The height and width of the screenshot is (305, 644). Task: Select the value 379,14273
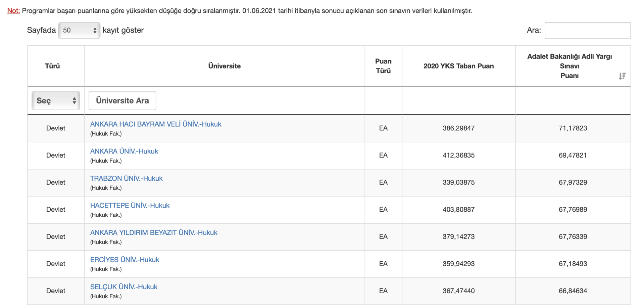(459, 237)
